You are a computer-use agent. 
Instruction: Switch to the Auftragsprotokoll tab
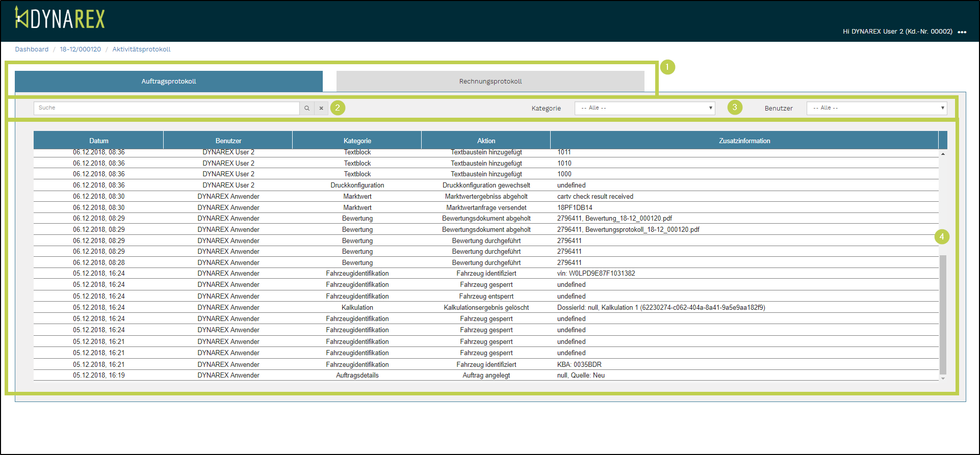[x=169, y=82]
